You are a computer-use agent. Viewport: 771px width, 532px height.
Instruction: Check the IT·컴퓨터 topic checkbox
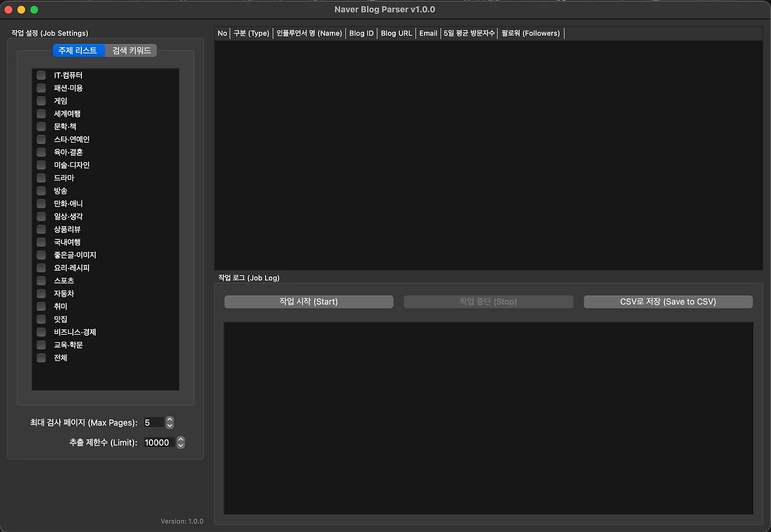(x=40, y=75)
